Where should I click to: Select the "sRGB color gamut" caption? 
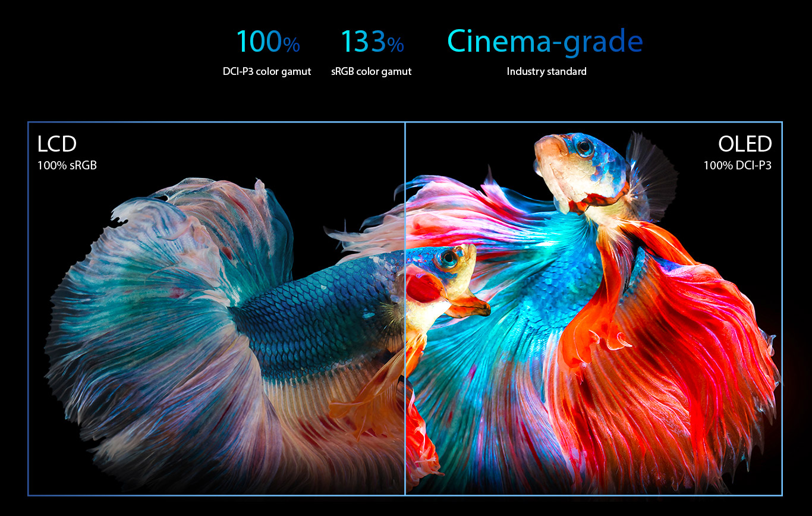coord(372,71)
